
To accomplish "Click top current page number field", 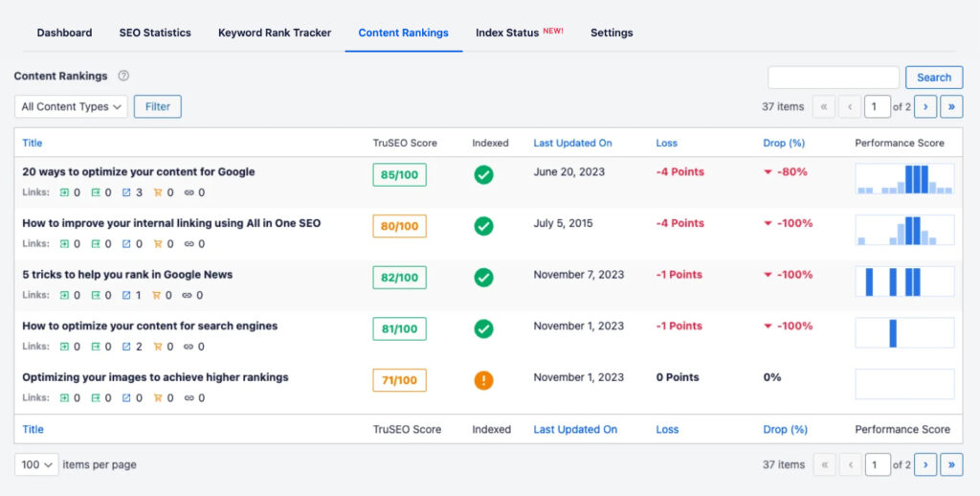I will point(877,107).
